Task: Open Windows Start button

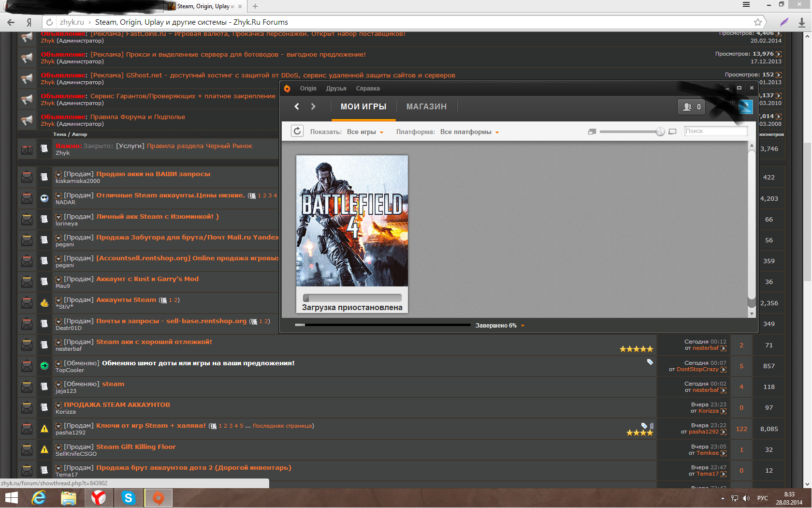Action: pyautogui.click(x=11, y=498)
